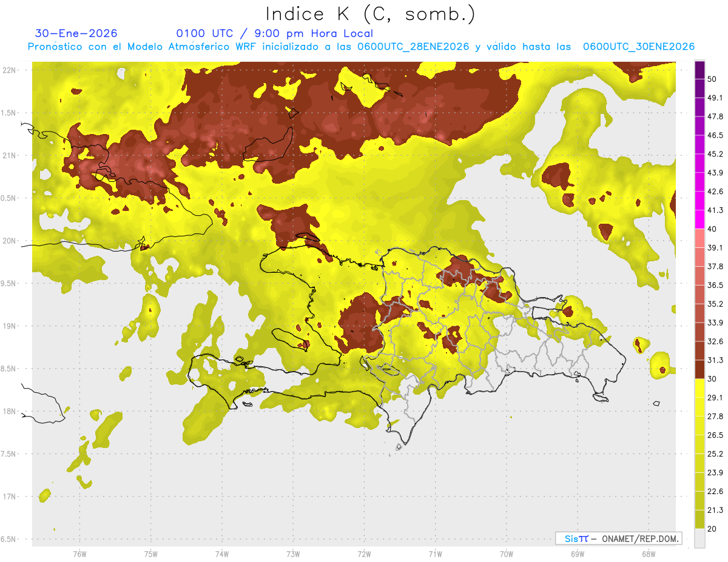The width and height of the screenshot is (728, 562).
Task: Click the latitude axis label 17N
Action: pyautogui.click(x=10, y=497)
